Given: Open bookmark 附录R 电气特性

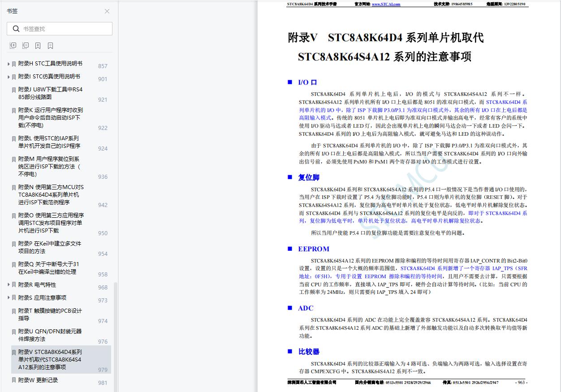Looking at the screenshot, I should click(x=37, y=285).
